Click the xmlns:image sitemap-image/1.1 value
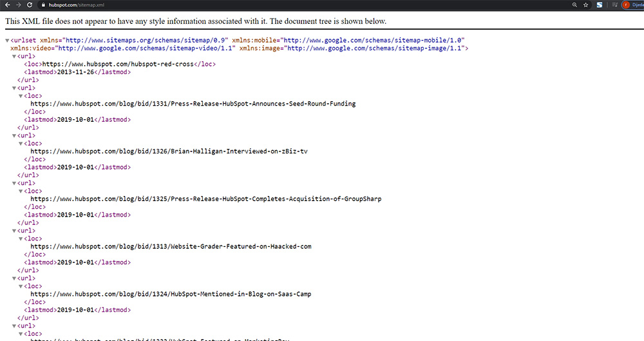Image resolution: width=644 pixels, height=341 pixels. (x=374, y=48)
